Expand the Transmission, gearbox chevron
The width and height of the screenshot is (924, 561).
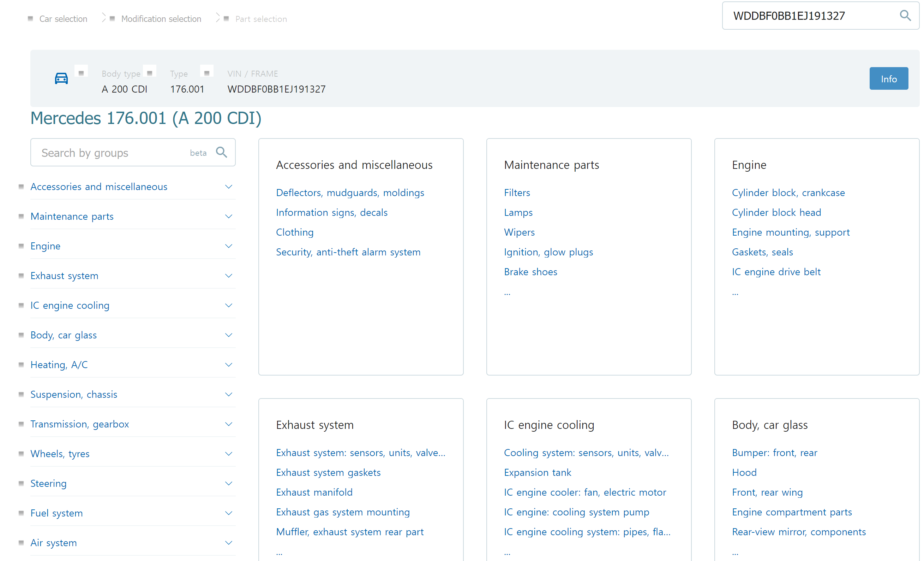(x=228, y=424)
